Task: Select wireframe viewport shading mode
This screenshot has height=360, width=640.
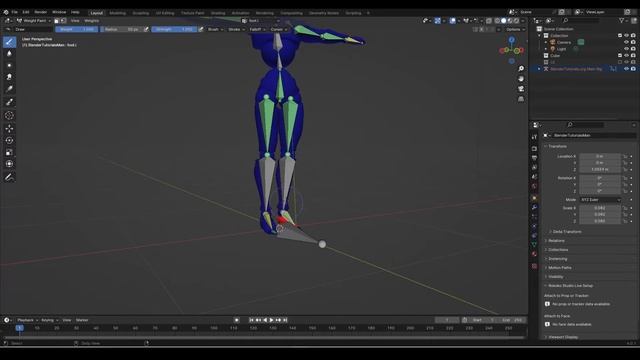Action: pyautogui.click(x=497, y=21)
